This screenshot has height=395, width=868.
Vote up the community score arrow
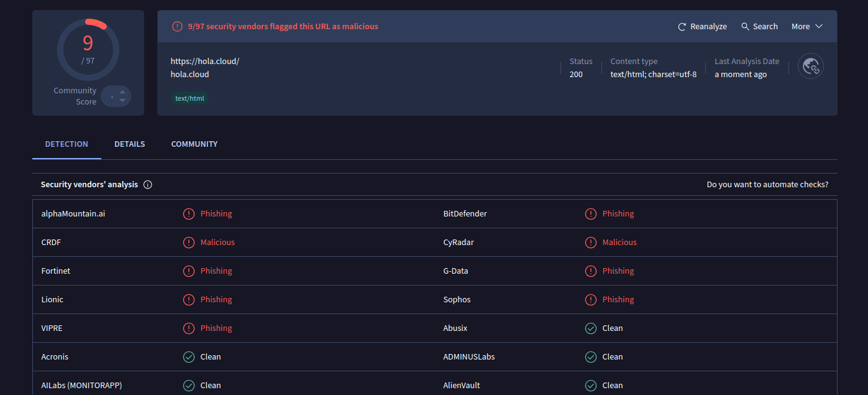click(122, 92)
